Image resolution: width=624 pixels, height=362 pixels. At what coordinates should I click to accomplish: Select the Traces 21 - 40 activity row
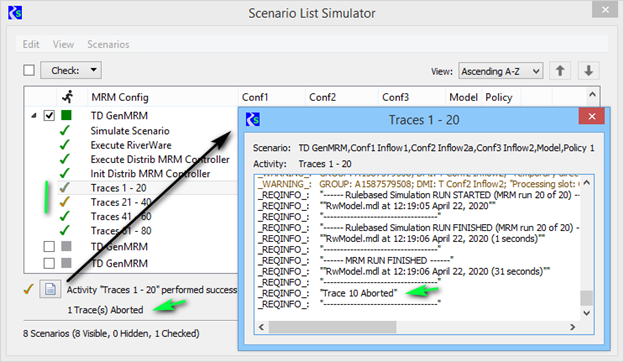pos(121,202)
